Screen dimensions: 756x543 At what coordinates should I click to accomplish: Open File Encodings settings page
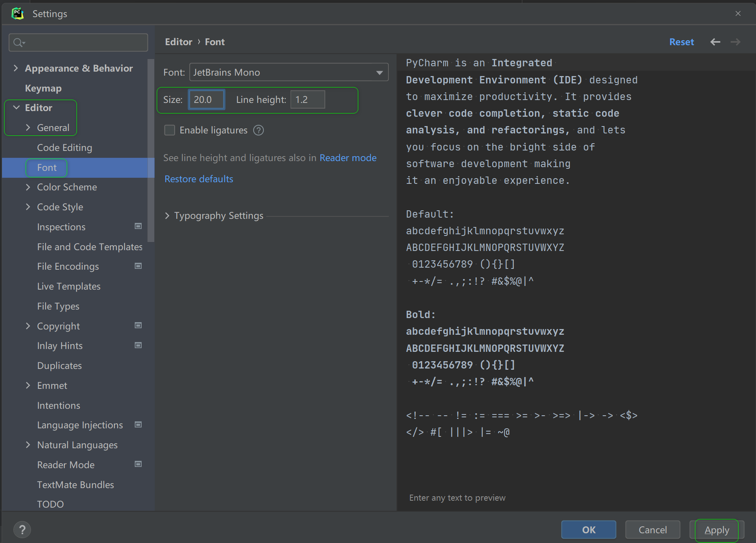(68, 266)
